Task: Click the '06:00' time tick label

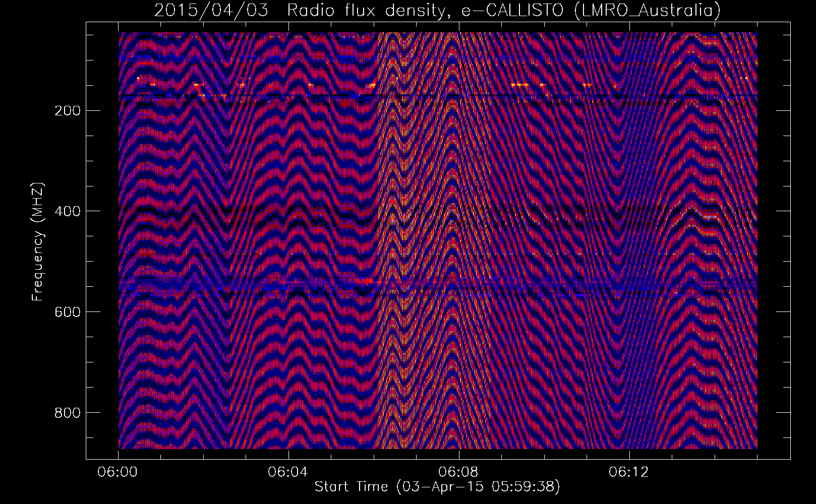Action: (118, 472)
